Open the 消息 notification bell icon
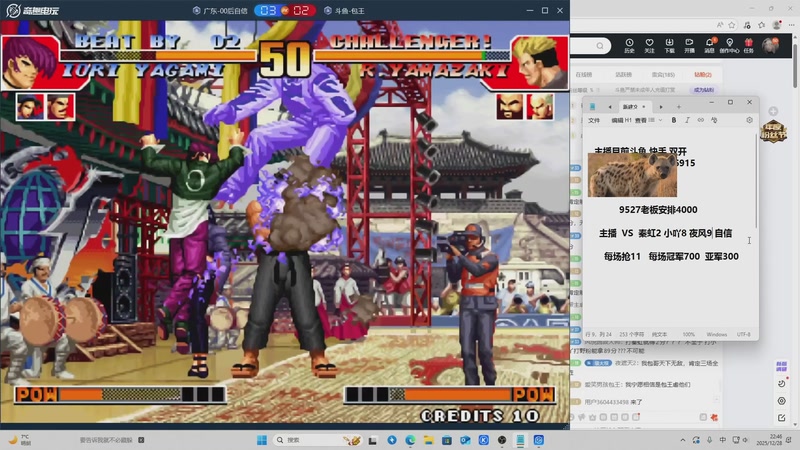 710,45
